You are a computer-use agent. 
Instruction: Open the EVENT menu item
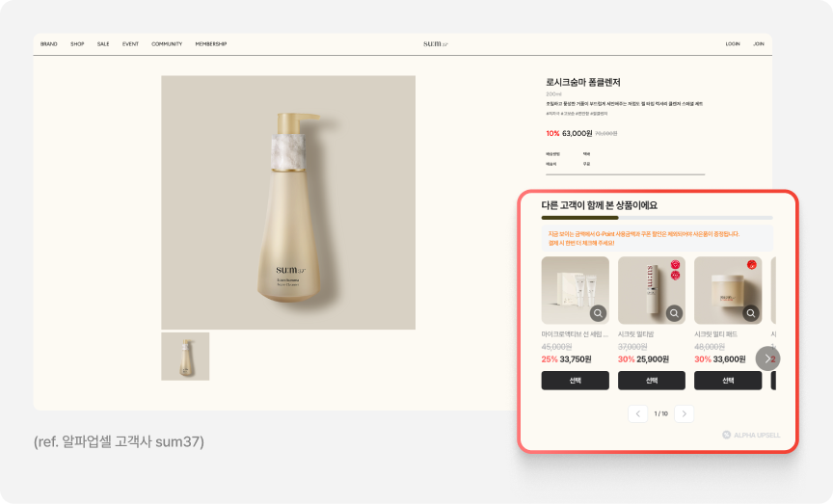130,44
